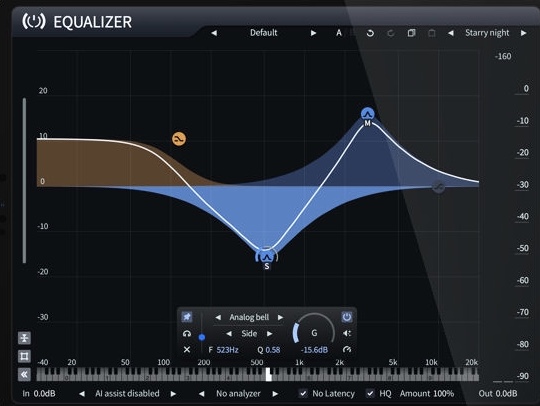Switch to next channel mode after Side
Image resolution: width=540 pixels, height=406 pixels.
click(x=270, y=333)
